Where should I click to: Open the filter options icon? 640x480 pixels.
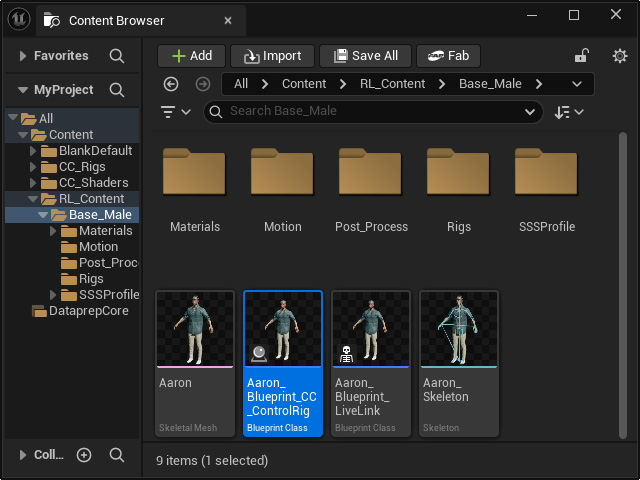pyautogui.click(x=176, y=112)
